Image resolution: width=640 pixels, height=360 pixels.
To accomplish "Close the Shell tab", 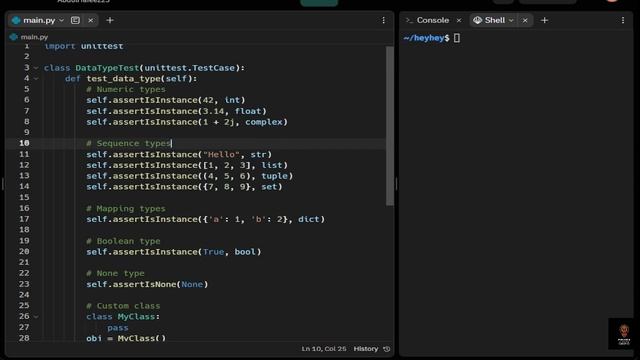I will pyautogui.click(x=525, y=20).
